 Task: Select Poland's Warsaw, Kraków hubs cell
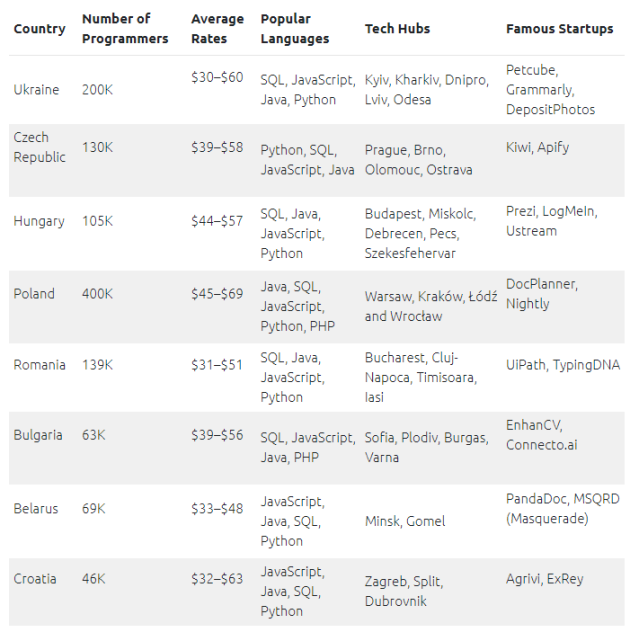(x=430, y=306)
